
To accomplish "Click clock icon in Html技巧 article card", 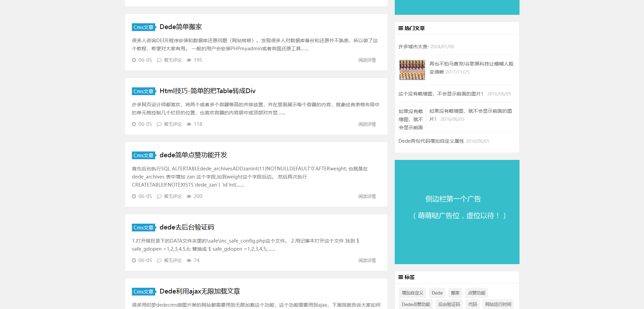I will [x=134, y=124].
